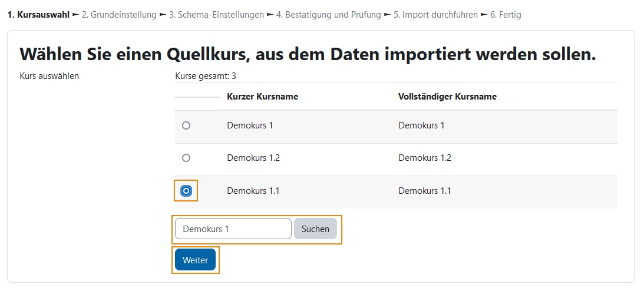The width and height of the screenshot is (644, 291).
Task: Select the Demokurs 1 radio button
Action: [186, 125]
